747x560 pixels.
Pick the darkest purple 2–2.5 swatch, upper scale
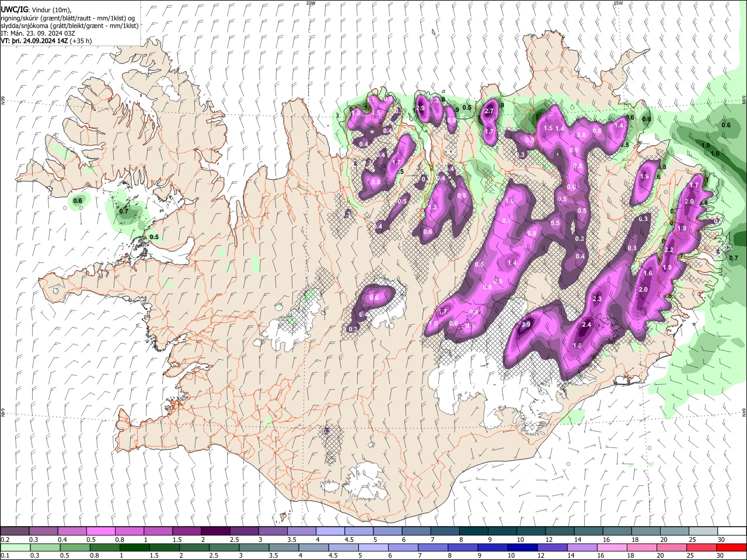coord(215,531)
